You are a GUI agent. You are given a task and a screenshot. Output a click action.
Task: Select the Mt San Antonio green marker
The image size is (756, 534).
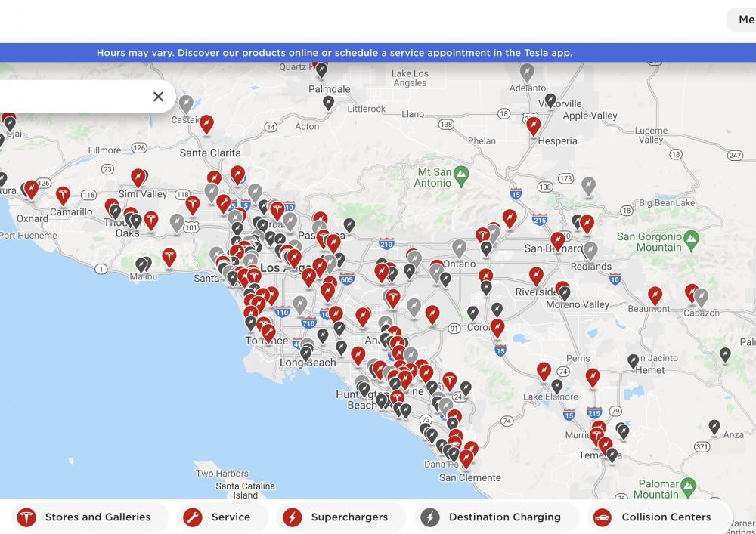(462, 176)
